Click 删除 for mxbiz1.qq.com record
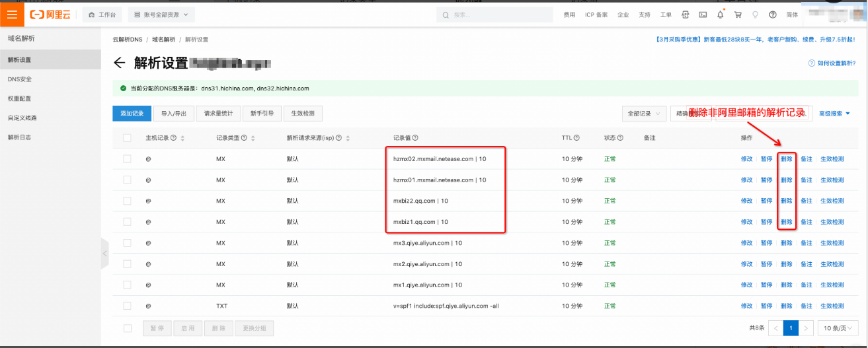 [x=786, y=222]
